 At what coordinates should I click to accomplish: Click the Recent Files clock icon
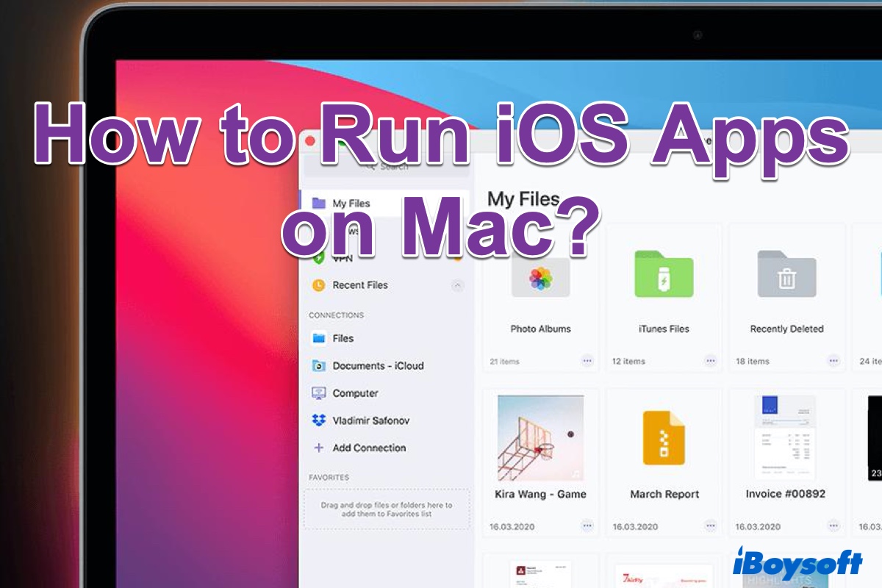[318, 285]
